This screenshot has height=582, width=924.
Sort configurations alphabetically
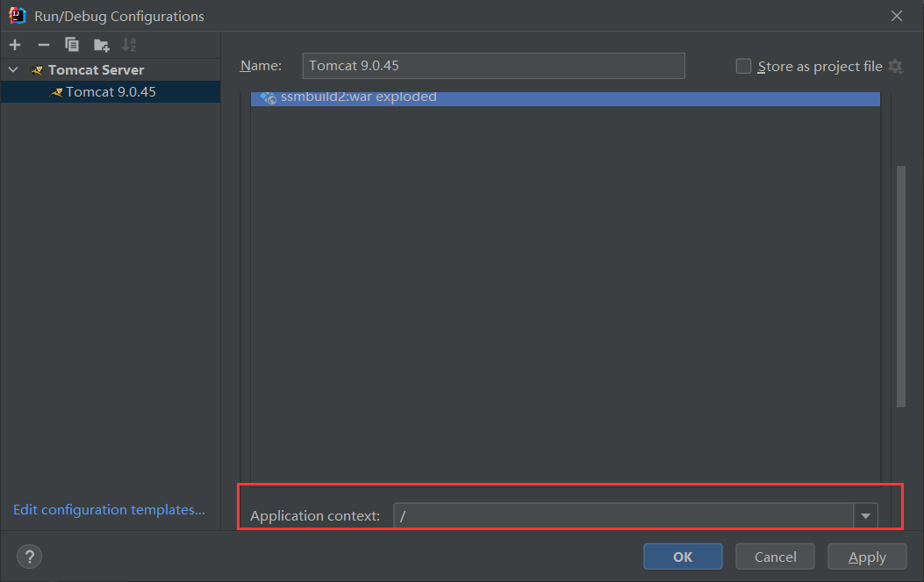click(129, 45)
